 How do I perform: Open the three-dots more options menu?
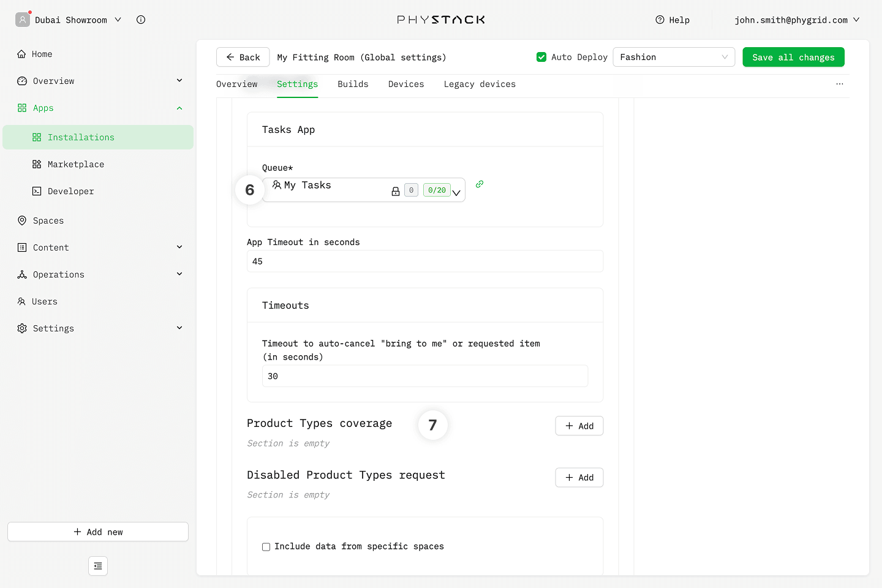tap(840, 84)
